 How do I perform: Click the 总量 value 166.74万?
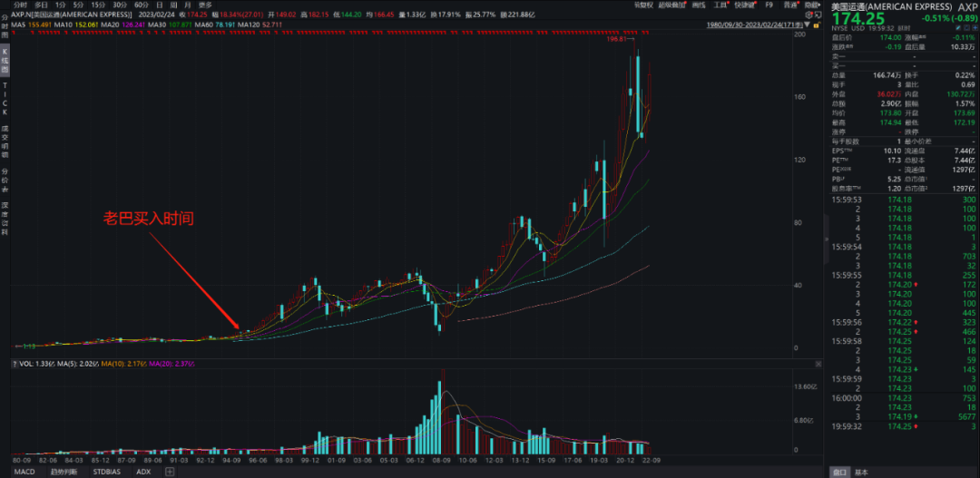point(887,75)
